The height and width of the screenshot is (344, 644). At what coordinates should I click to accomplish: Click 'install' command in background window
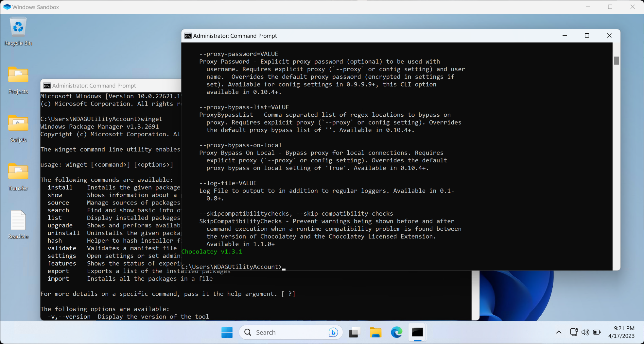coord(60,188)
